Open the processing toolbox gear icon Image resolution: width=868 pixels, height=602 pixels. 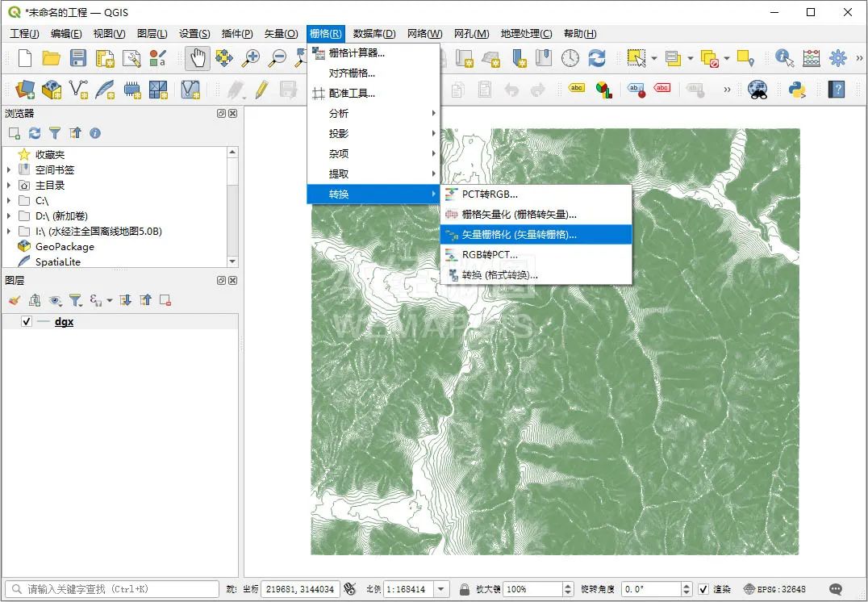837,58
